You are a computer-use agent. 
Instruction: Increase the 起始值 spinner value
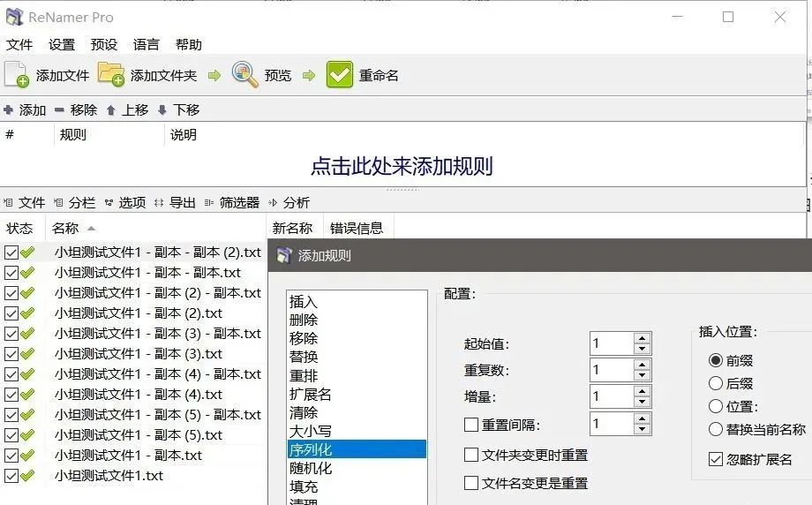click(643, 338)
